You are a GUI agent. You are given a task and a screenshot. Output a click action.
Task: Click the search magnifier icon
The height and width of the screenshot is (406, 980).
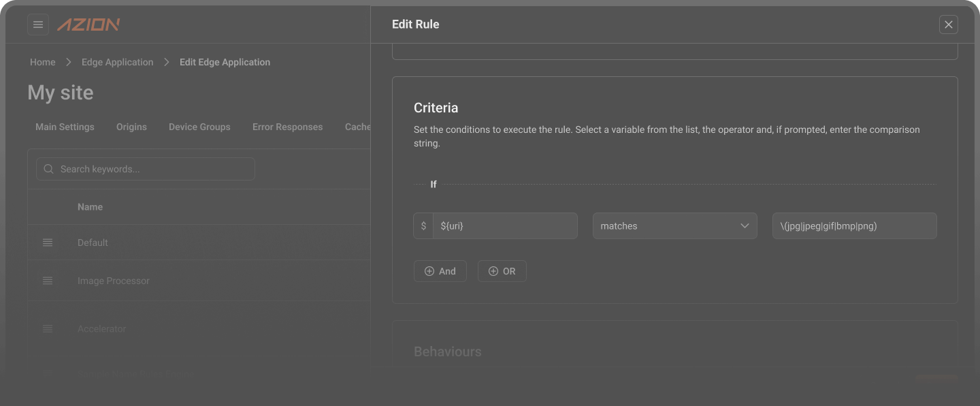[x=48, y=169]
